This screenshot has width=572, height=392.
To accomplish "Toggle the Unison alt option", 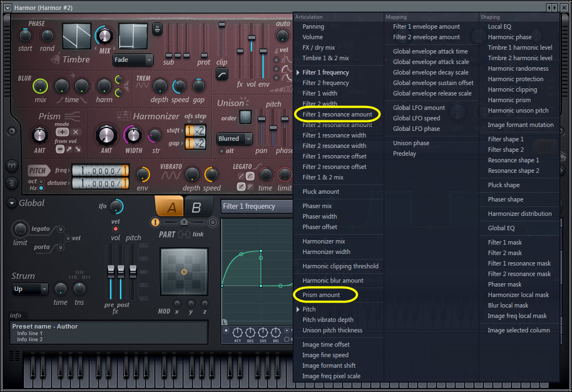I will click(221, 151).
